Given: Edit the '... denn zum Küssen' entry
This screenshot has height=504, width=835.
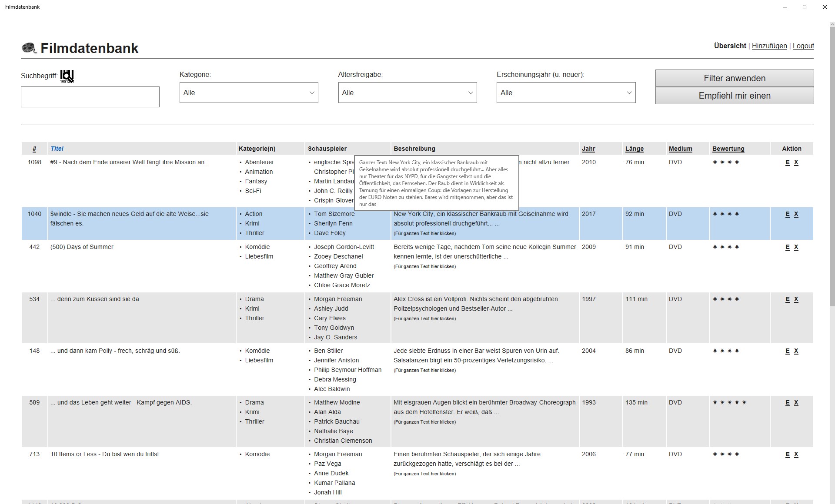Looking at the screenshot, I should point(787,299).
